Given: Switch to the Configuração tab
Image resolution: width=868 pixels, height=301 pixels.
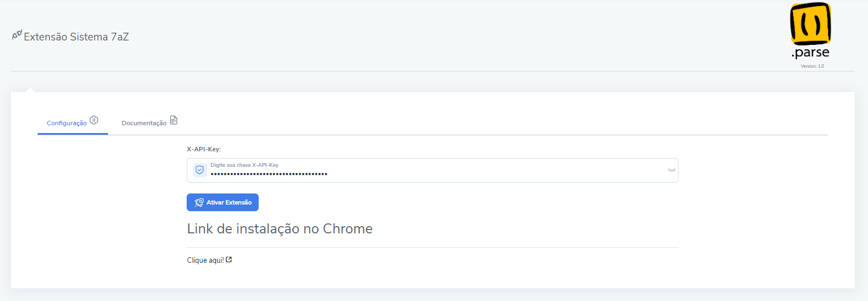Looking at the screenshot, I should pyautogui.click(x=73, y=122).
